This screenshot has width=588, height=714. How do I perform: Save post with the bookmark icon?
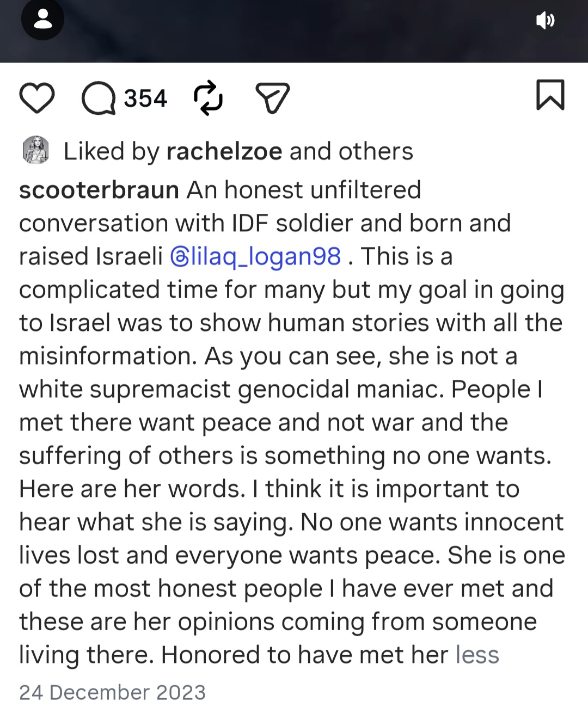550,95
